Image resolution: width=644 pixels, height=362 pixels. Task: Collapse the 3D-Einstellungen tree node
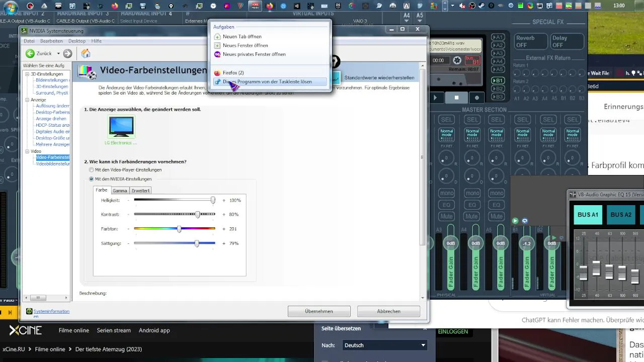28,74
